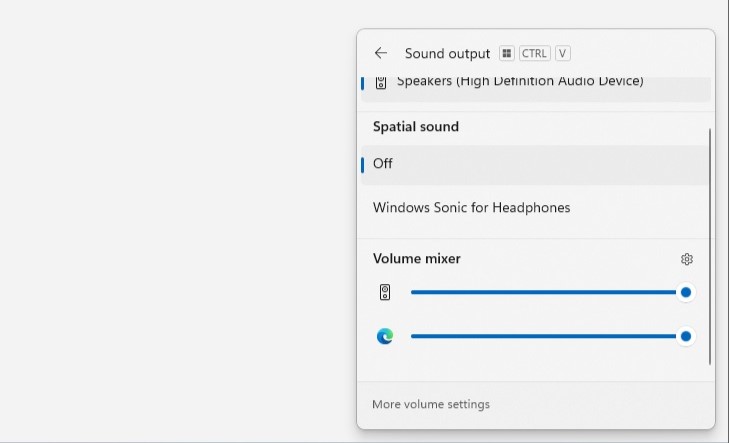Open volume mixer settings gear
This screenshot has width=729, height=443.
point(687,259)
